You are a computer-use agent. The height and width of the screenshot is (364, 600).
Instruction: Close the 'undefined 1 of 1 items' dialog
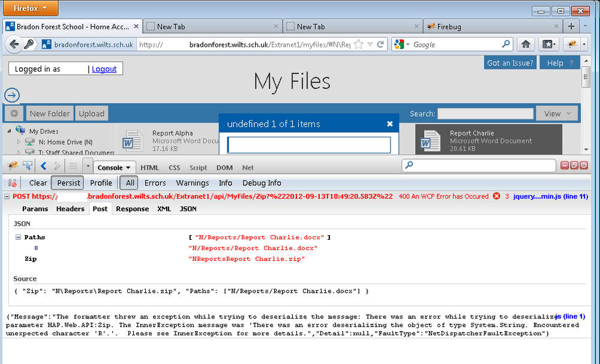tap(389, 124)
